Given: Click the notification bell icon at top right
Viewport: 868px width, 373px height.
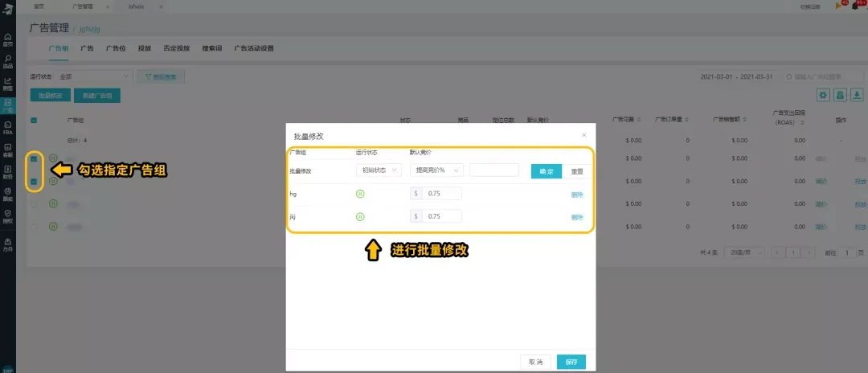Looking at the screenshot, I should 857,6.
